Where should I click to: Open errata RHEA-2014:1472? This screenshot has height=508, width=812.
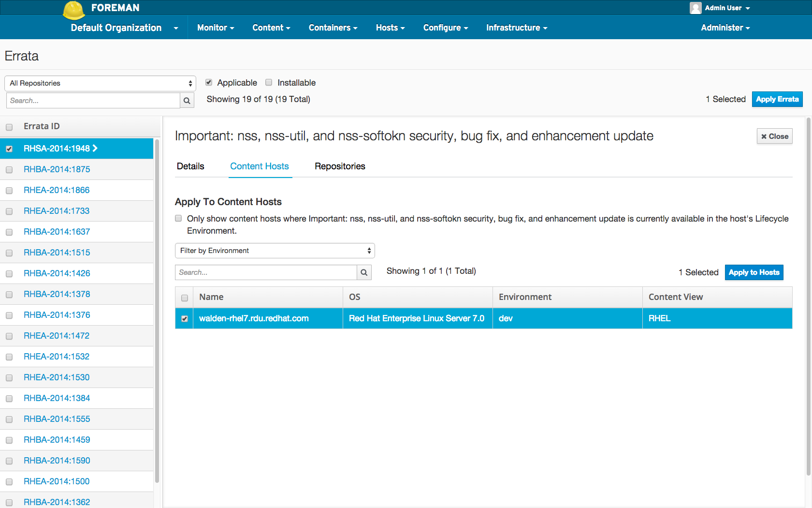57,336
